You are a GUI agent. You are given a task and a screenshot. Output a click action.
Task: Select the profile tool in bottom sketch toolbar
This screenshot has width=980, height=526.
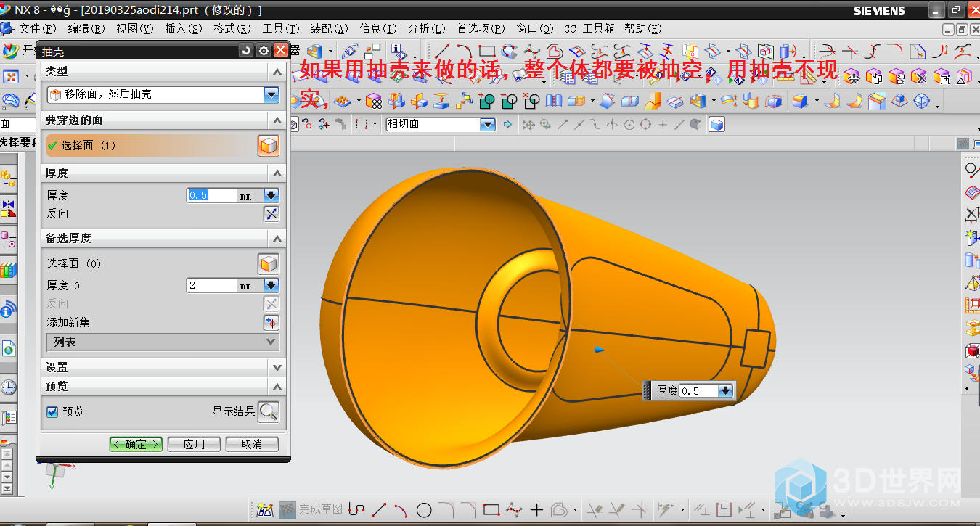point(356,510)
